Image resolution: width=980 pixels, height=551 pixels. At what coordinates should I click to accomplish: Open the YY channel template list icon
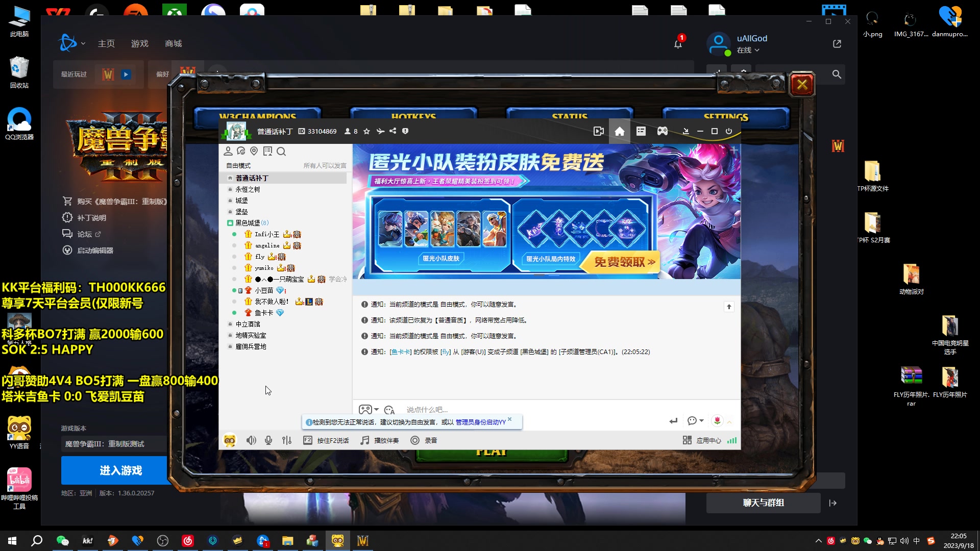tap(641, 132)
